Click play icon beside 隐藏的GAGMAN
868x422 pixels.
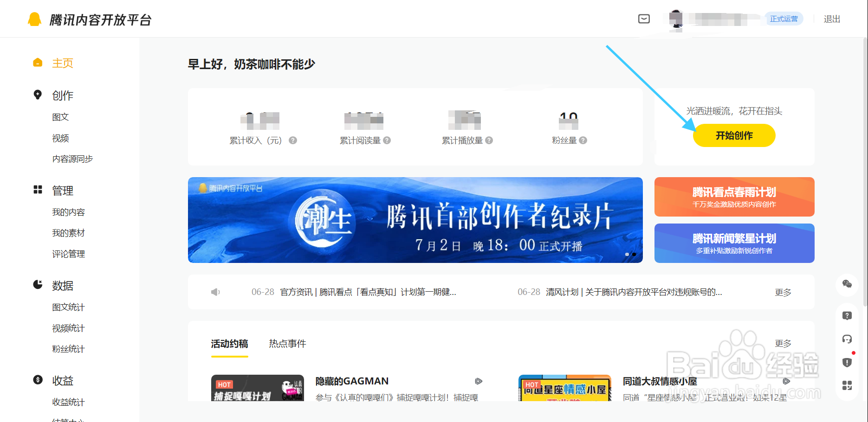coord(479,381)
